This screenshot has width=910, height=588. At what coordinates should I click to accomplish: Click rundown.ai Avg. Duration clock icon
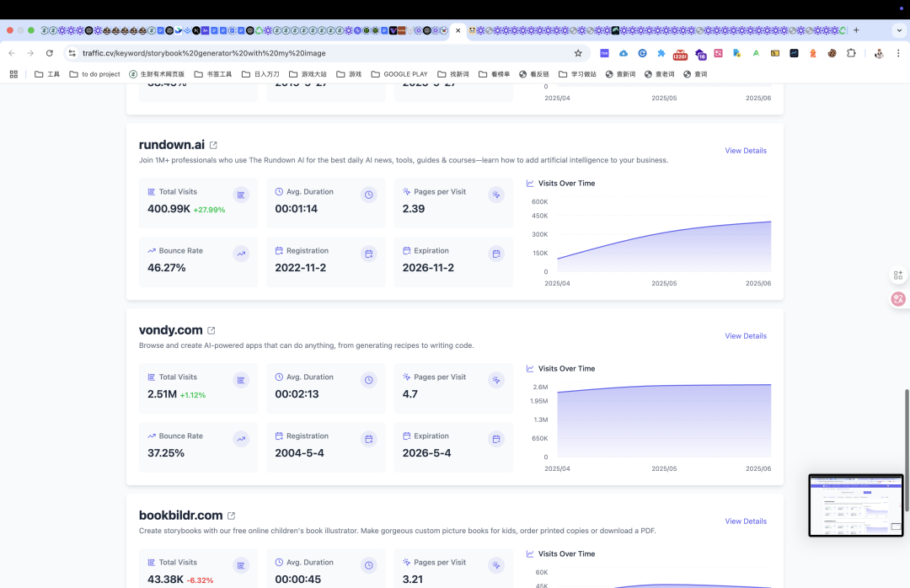pyautogui.click(x=368, y=195)
